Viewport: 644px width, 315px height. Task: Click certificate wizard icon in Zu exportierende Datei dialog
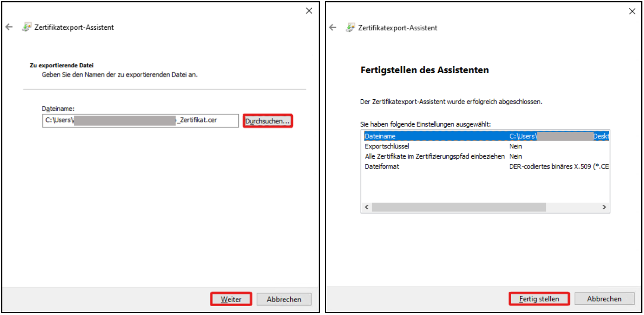(26, 27)
